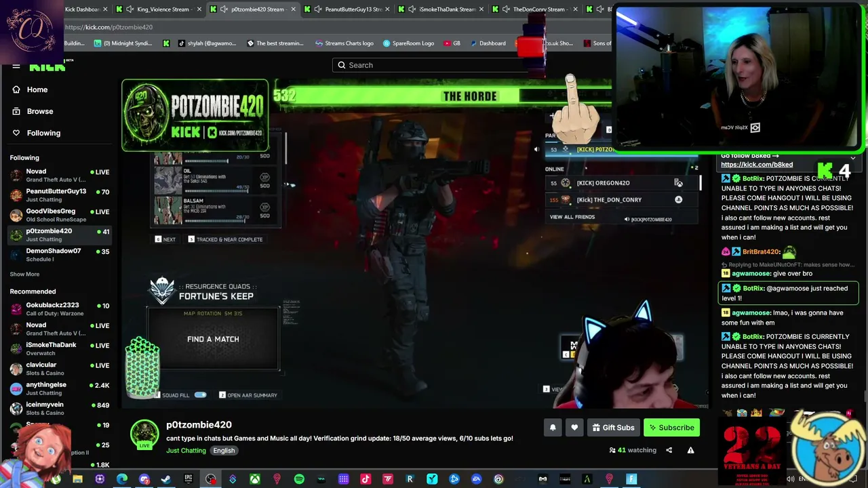Open the Xbox app in taskbar
The width and height of the screenshot is (868, 488).
pyautogui.click(x=255, y=479)
